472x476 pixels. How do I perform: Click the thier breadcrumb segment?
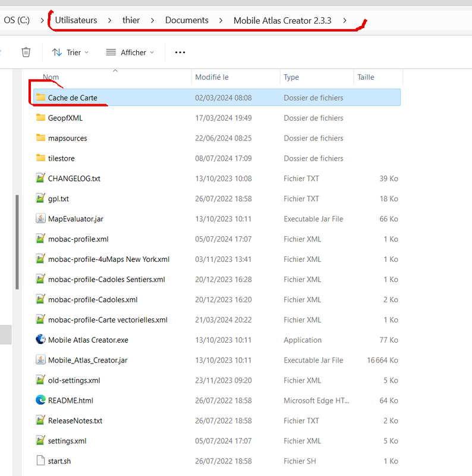click(131, 20)
